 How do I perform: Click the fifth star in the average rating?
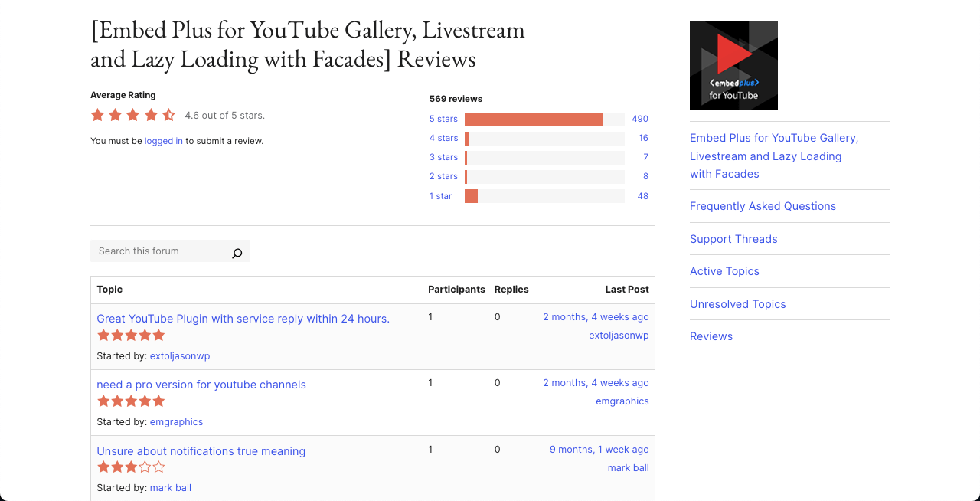pyautogui.click(x=168, y=114)
